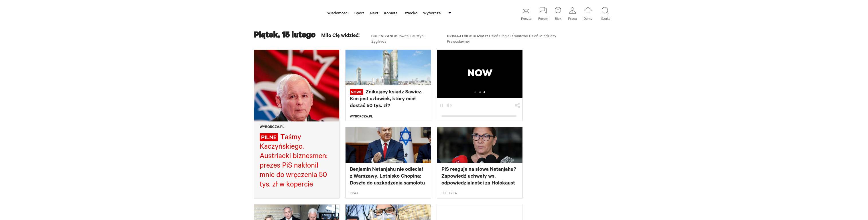Open the Poczta mail icon
Viewport: 868px width, 220px height.
click(x=526, y=11)
